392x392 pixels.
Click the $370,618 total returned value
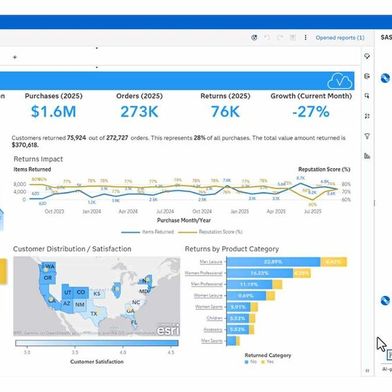25,145
